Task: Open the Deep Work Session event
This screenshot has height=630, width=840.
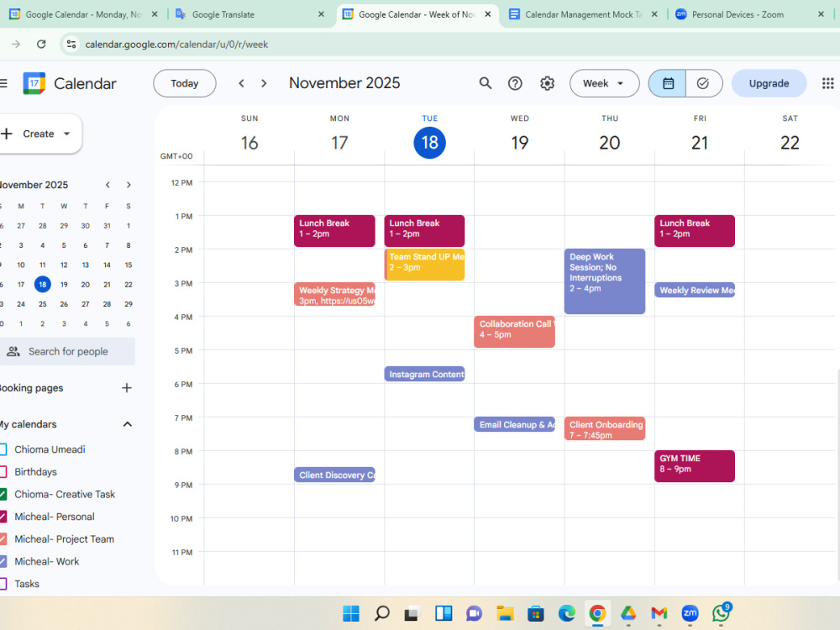Action: click(x=604, y=281)
